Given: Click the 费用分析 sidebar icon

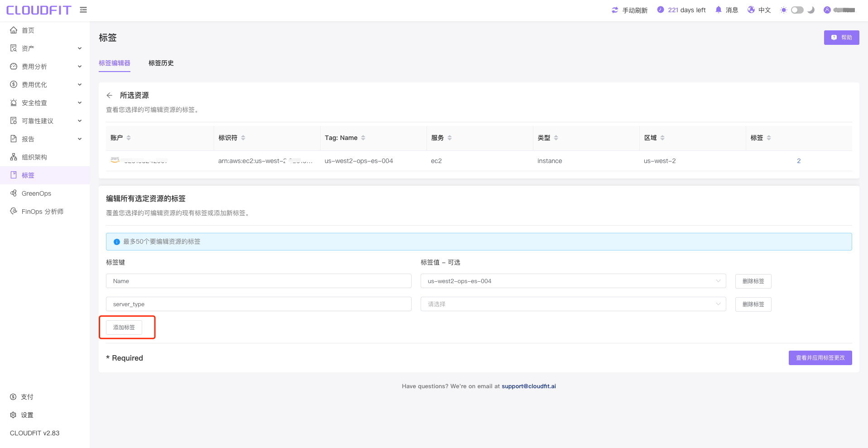Looking at the screenshot, I should click(14, 67).
